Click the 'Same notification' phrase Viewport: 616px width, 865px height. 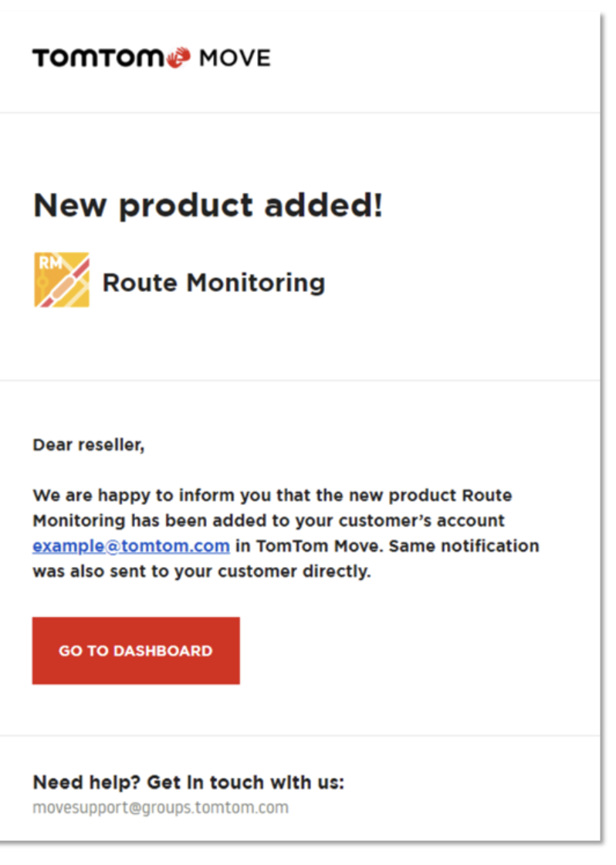point(464,546)
